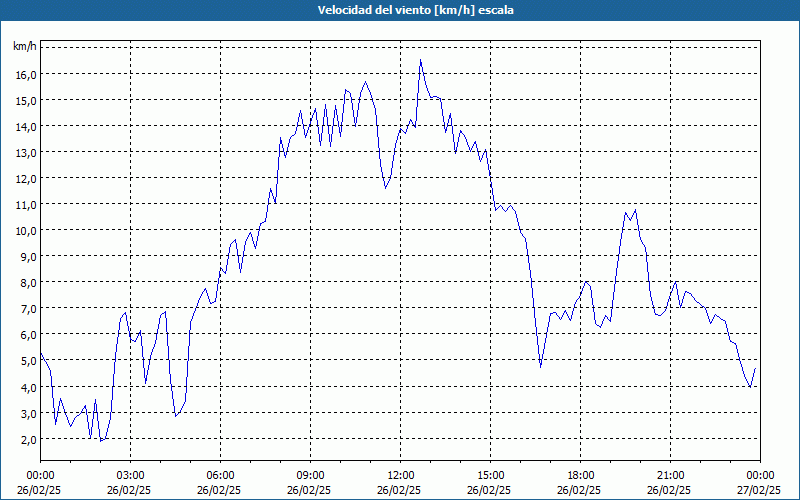Click the '7,0' y-axis label

(29, 309)
